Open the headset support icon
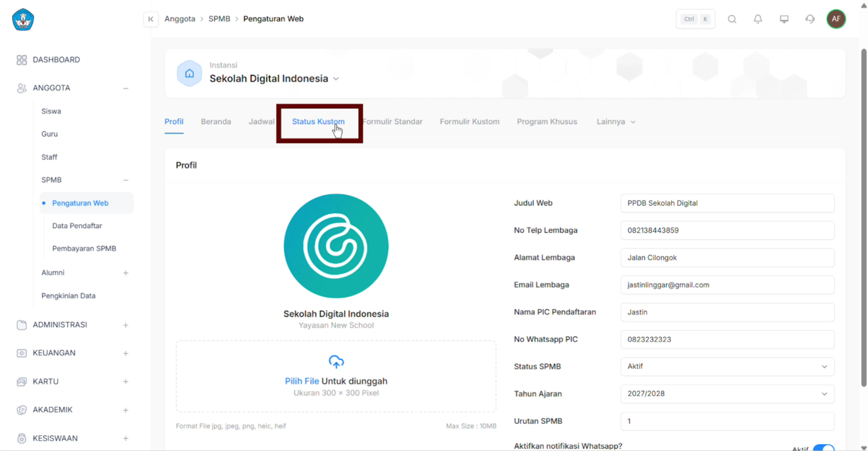Image resolution: width=868 pixels, height=451 pixels. [x=810, y=19]
